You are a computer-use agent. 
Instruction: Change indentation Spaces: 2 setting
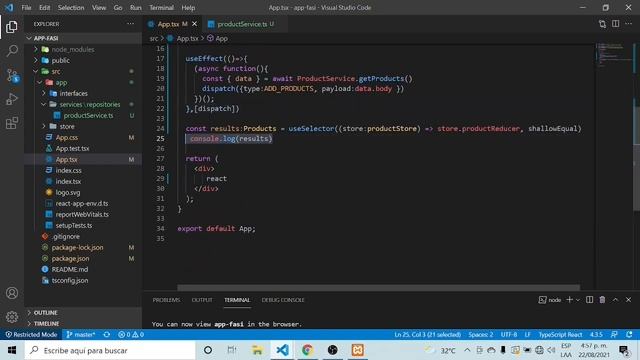point(480,334)
